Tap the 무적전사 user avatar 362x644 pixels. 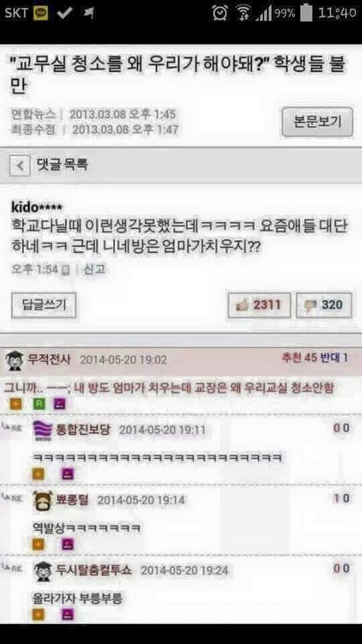click(14, 360)
